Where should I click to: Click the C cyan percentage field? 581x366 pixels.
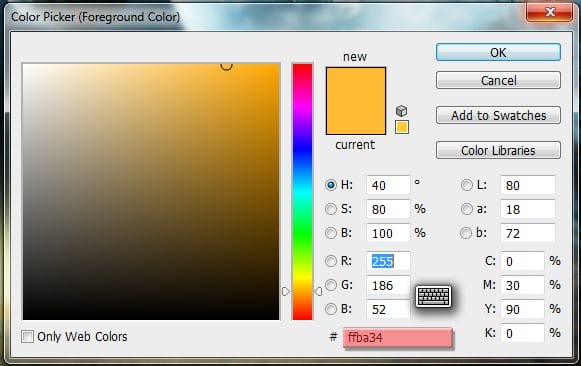point(522,261)
